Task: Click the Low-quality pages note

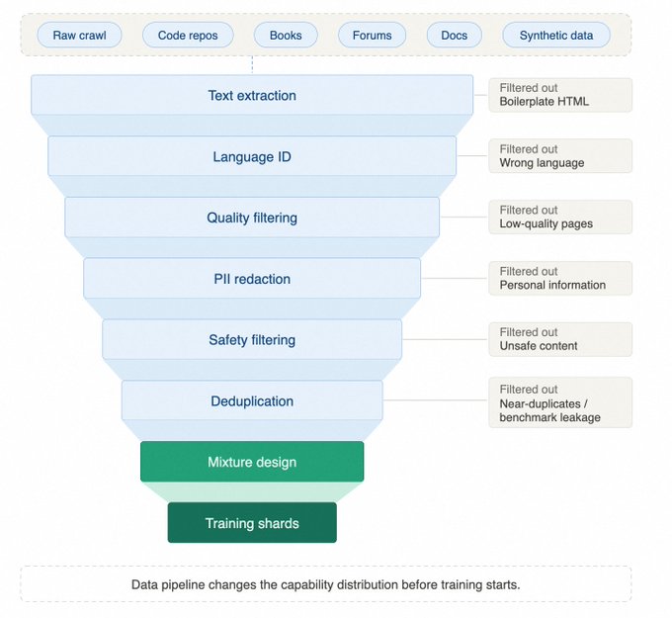Action: (x=560, y=218)
